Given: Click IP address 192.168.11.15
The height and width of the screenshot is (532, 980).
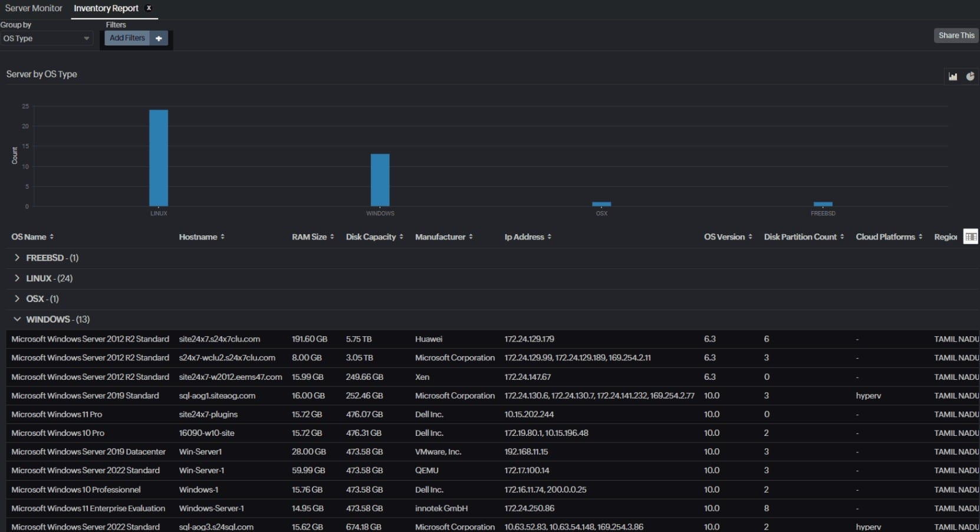Looking at the screenshot, I should [x=526, y=452].
